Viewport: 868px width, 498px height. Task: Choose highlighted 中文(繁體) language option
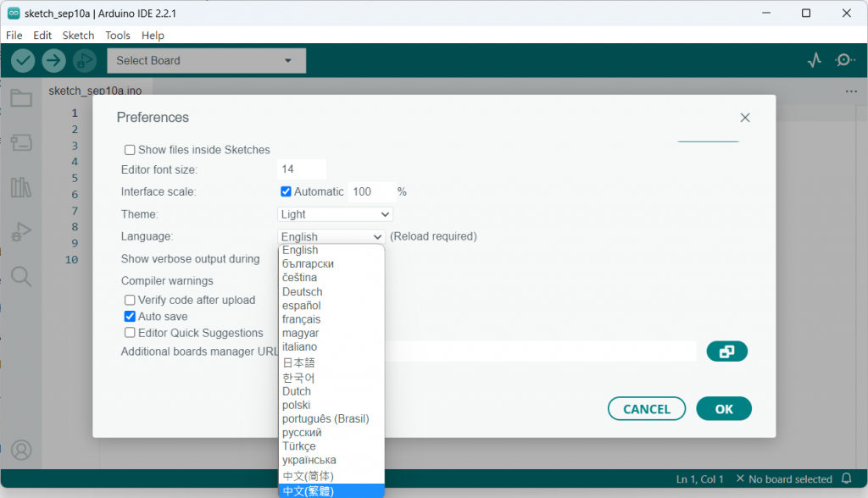click(x=331, y=491)
